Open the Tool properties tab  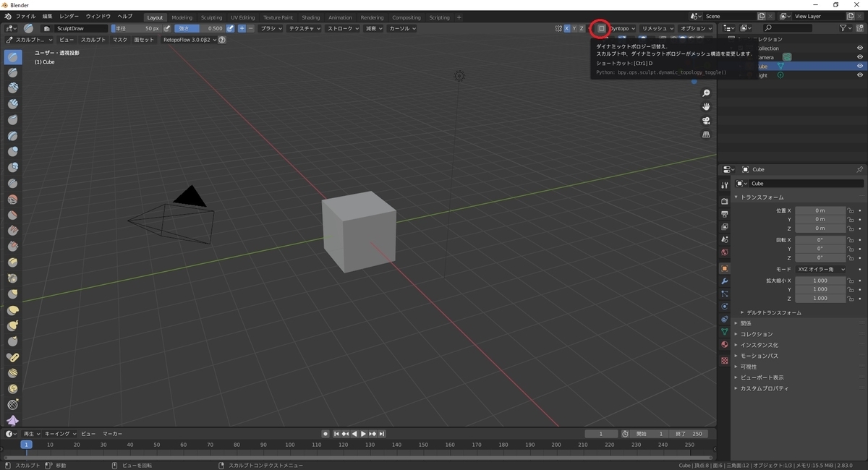coord(724,186)
